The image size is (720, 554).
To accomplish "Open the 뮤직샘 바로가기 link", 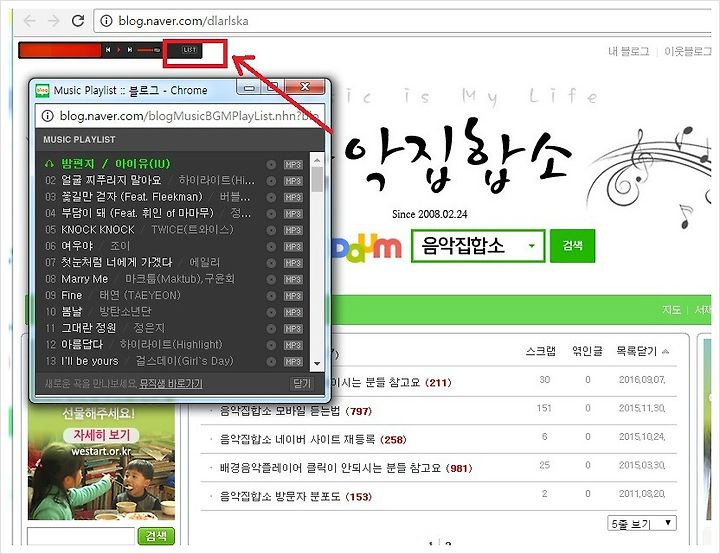I will 171,383.
